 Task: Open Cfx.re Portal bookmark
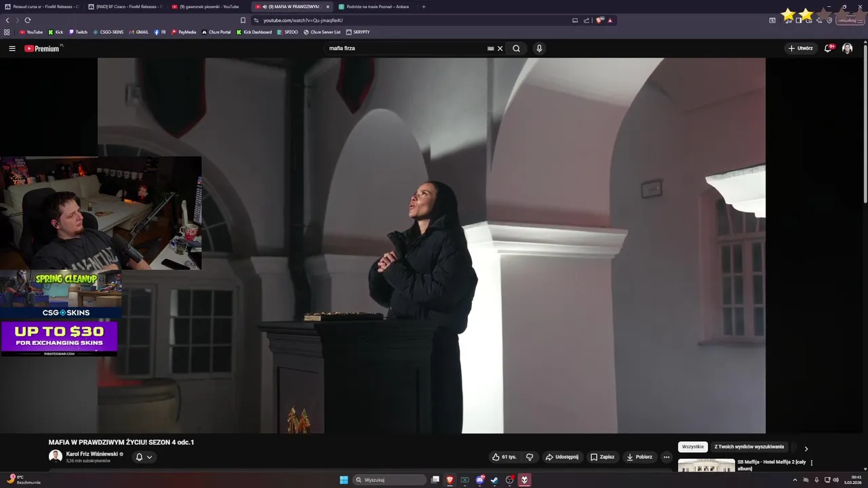point(216,32)
